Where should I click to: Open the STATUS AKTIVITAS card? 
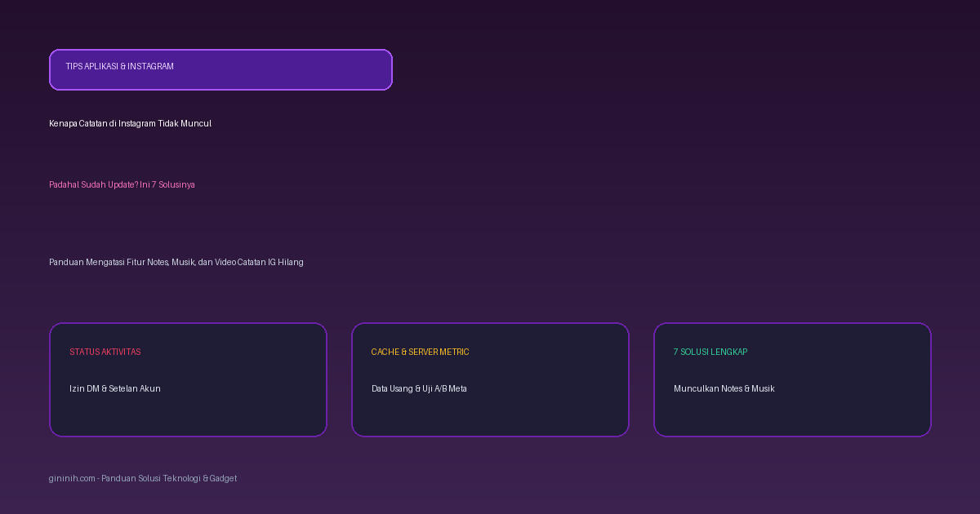pos(188,379)
